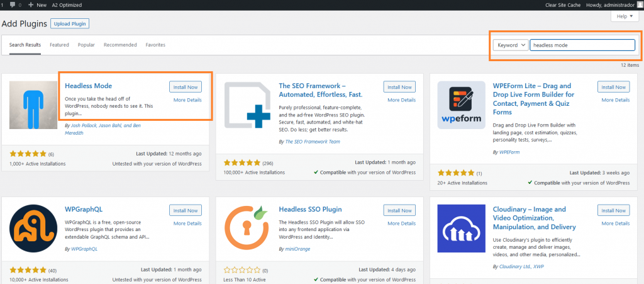Click the WPEForm author link
The image size is (644, 284).
coord(509,152)
